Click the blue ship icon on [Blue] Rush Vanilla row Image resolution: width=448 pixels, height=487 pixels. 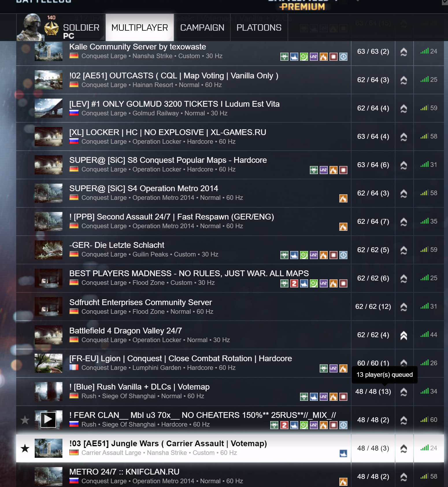click(314, 397)
